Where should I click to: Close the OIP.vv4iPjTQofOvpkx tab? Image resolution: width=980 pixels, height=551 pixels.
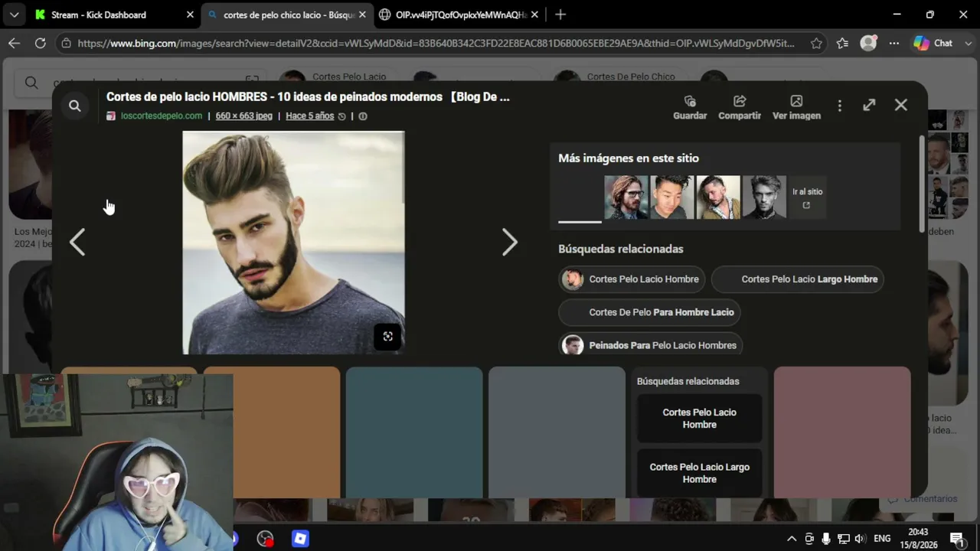point(534,15)
